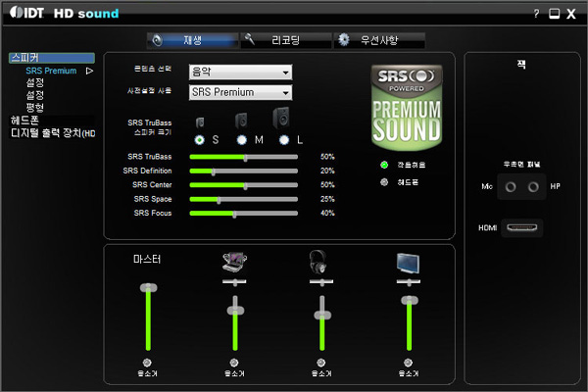Click balance slider under headphones icon
The width and height of the screenshot is (588, 392).
(x=321, y=281)
